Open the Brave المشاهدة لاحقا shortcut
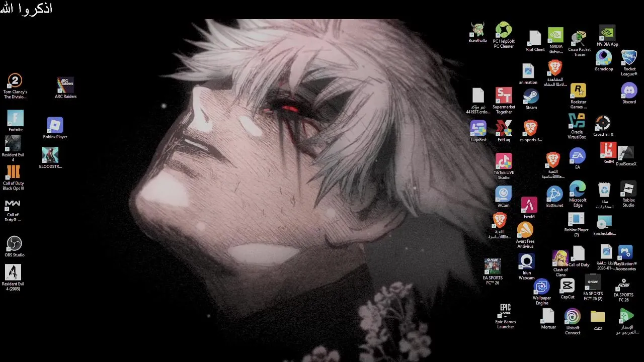The width and height of the screenshot is (644, 362). (554, 73)
